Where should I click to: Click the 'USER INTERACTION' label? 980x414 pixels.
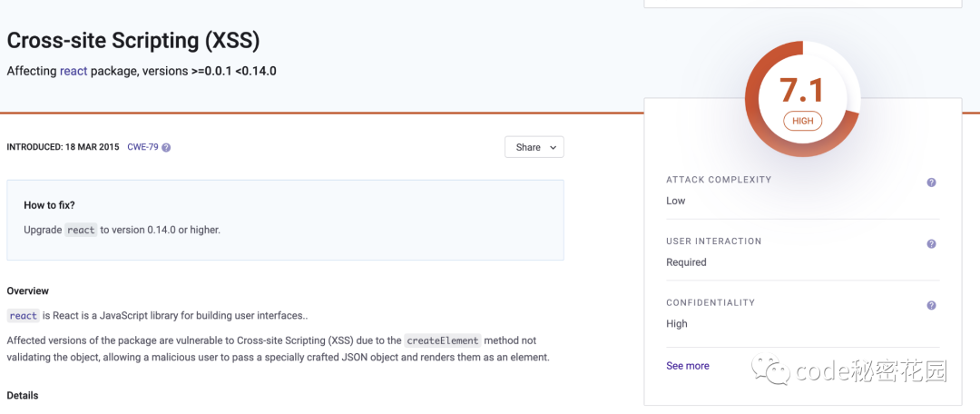point(714,241)
